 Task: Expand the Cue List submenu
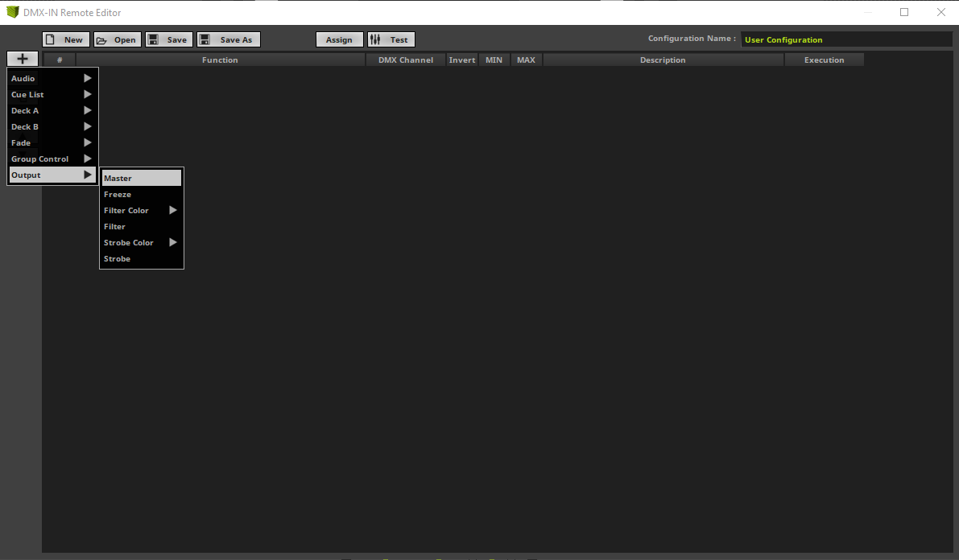[x=52, y=94]
